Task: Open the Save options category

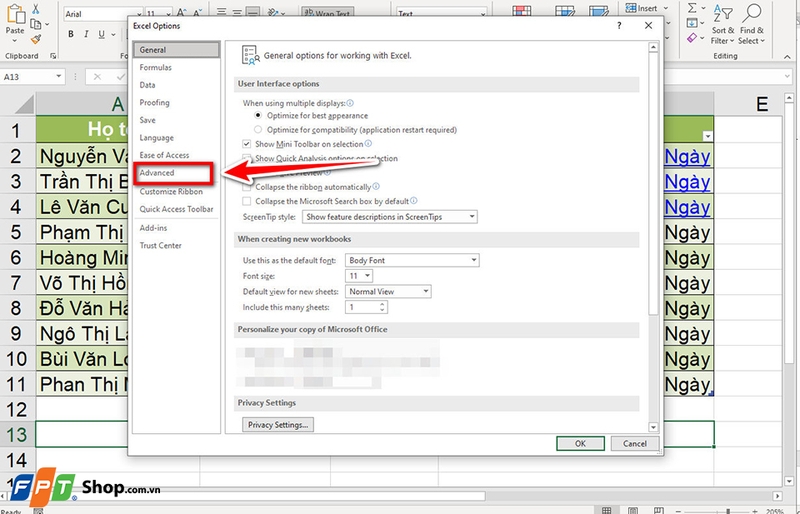Action: point(147,120)
